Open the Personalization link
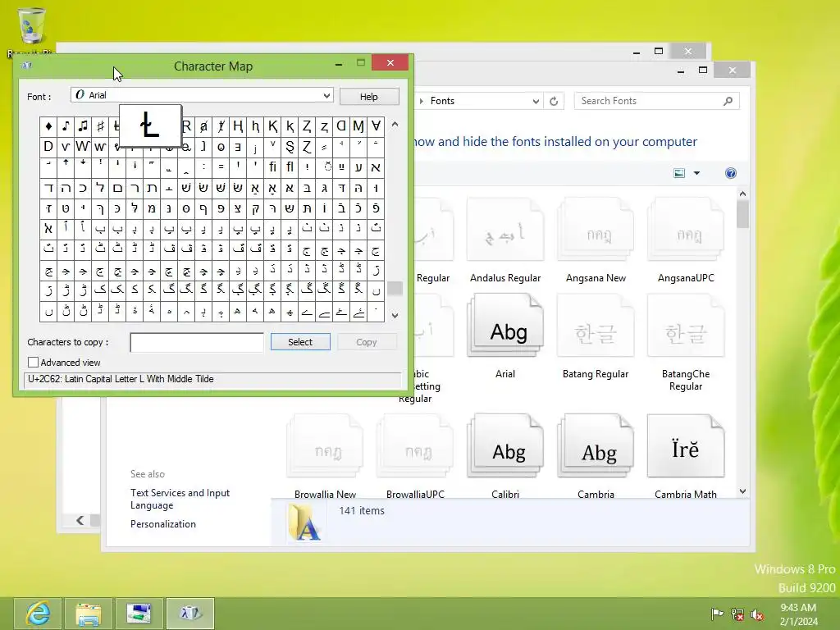840x630 pixels. [x=163, y=524]
